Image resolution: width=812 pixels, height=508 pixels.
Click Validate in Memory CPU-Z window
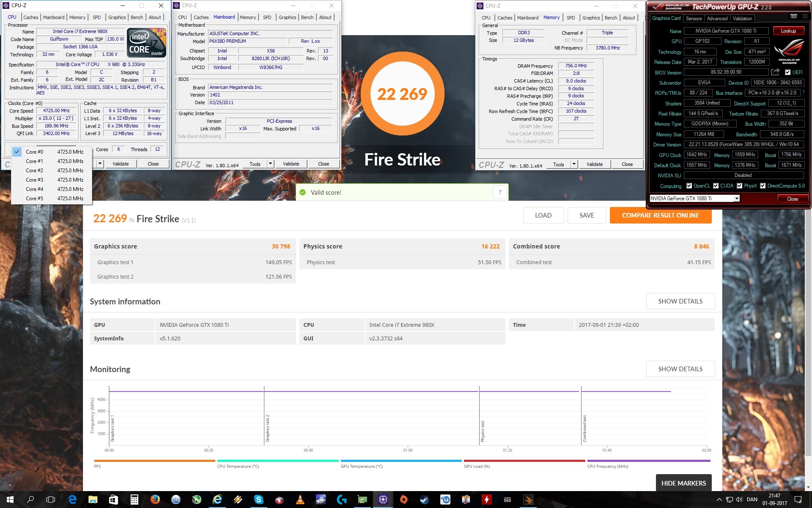click(x=594, y=164)
